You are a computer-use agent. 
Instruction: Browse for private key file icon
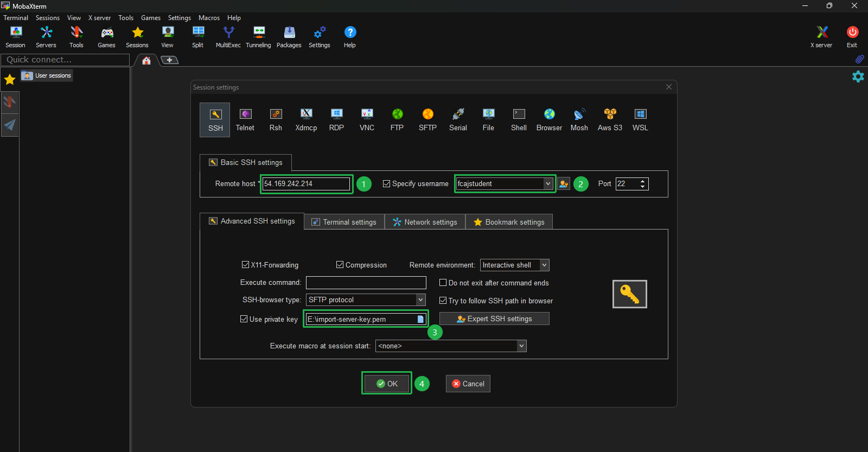420,319
